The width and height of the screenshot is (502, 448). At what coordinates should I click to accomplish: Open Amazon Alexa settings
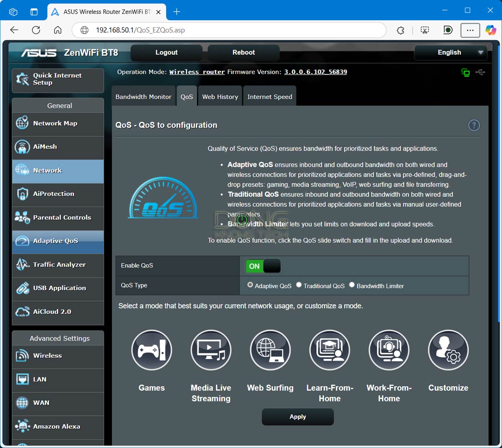pos(58,427)
